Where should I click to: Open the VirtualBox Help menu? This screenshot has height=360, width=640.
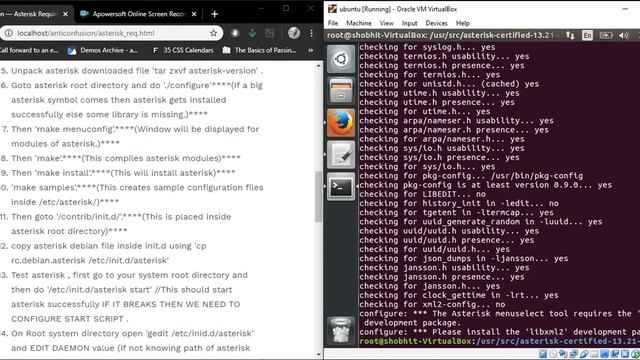point(462,23)
